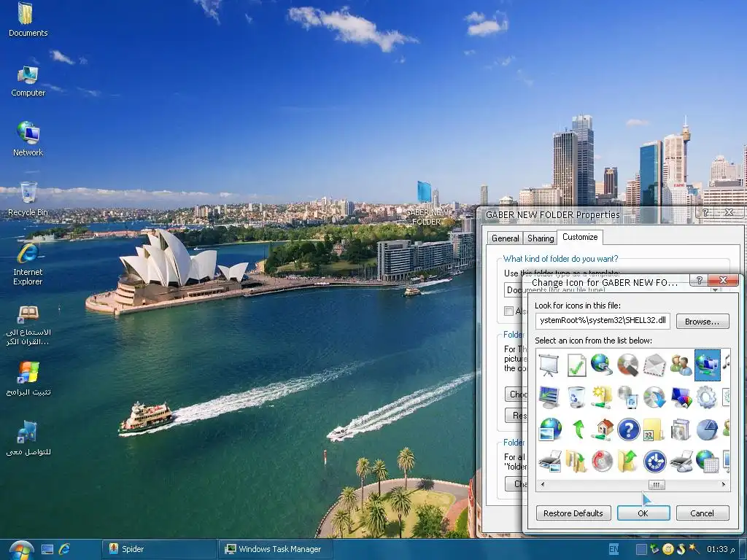
Task: Choose the monitor with green arrow icon
Action: tap(549, 397)
